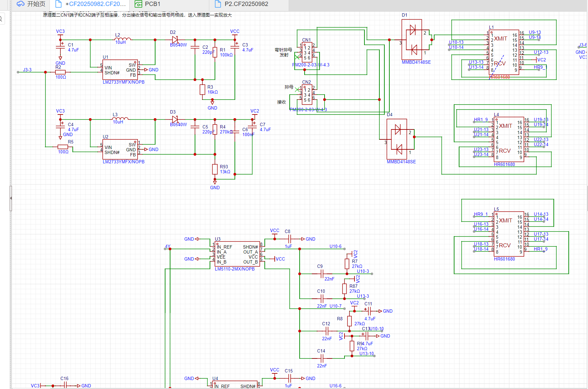Select the R93 13kΩ resistor
The image size is (588, 389).
pos(215,169)
